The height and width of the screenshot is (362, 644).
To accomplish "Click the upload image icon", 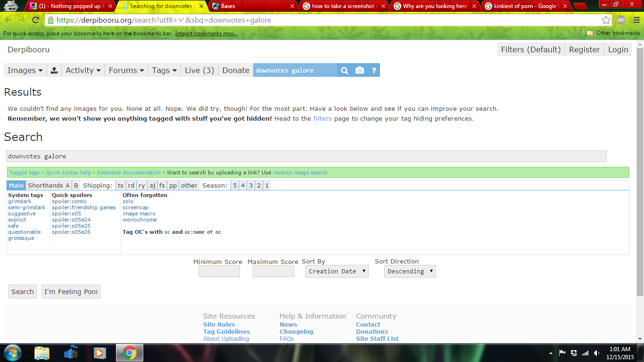I will point(54,70).
